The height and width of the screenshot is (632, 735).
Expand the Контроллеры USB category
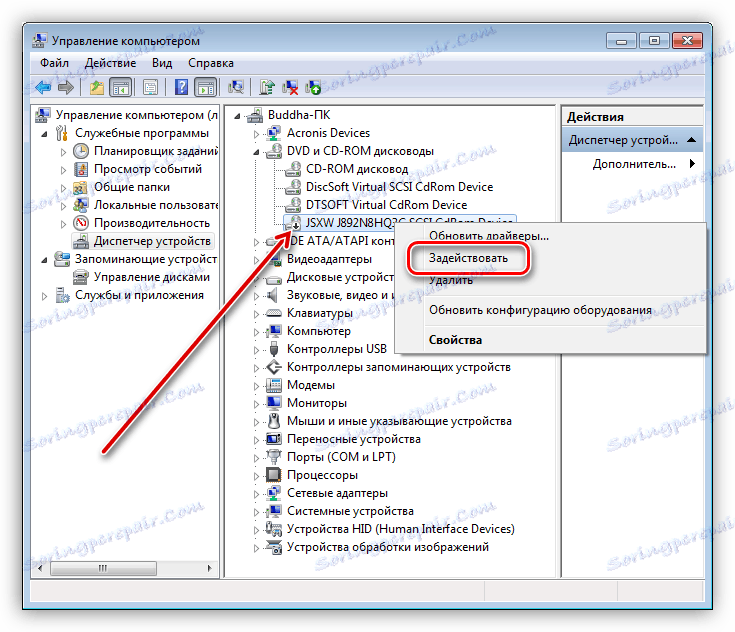256,350
